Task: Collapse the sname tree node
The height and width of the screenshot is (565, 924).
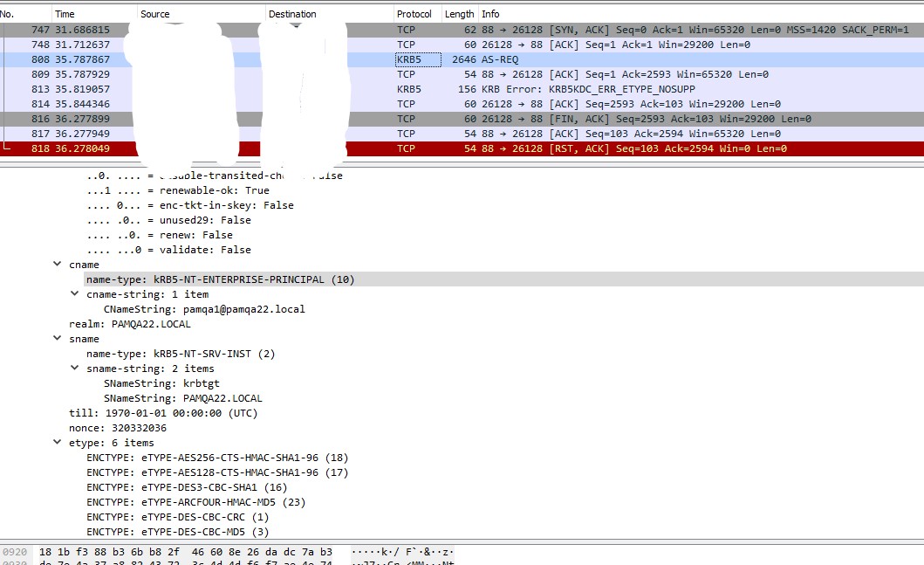Action: [58, 339]
